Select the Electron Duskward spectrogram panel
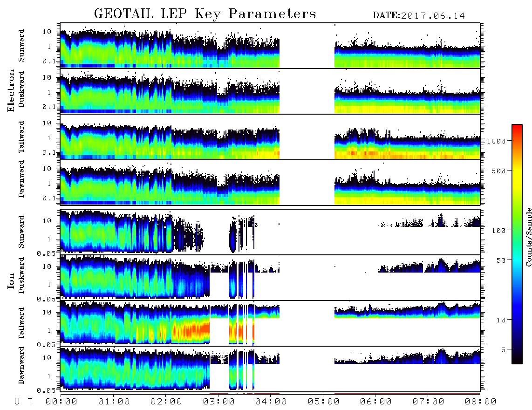 pos(270,91)
